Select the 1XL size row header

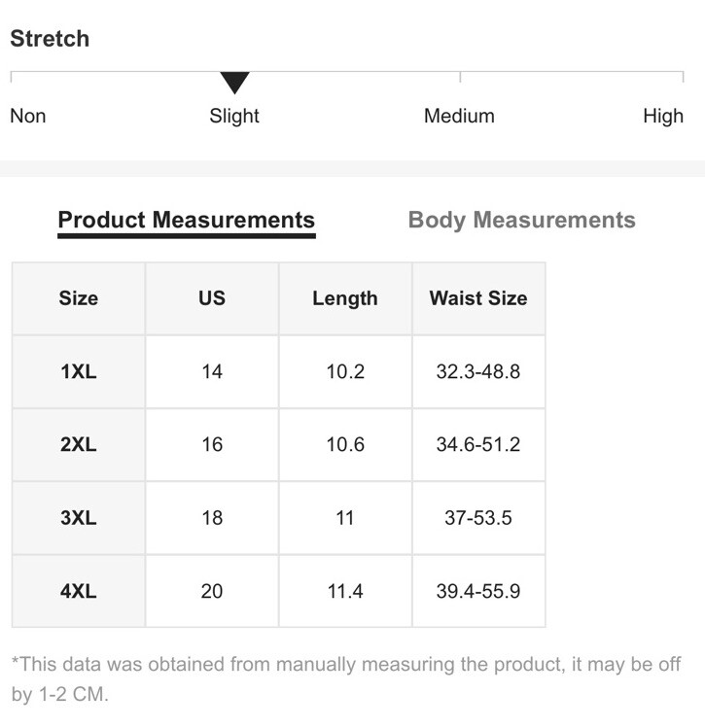79,371
